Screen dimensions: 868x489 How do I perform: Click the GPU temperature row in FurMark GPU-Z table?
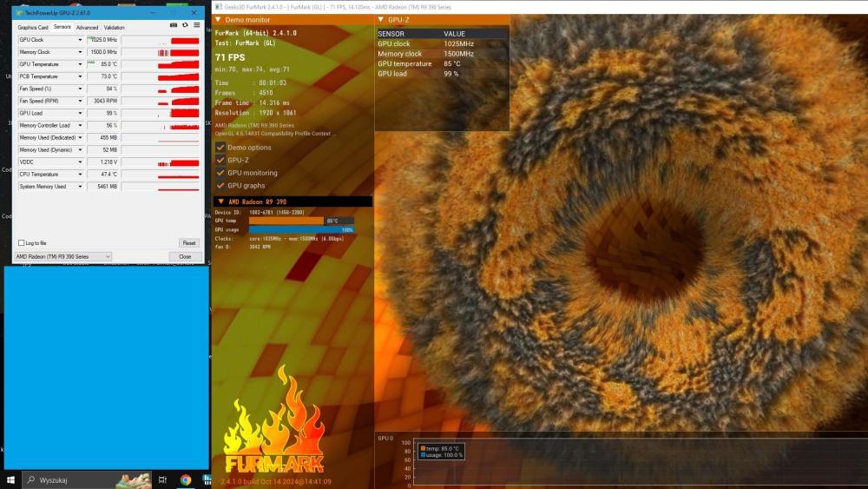pos(442,63)
